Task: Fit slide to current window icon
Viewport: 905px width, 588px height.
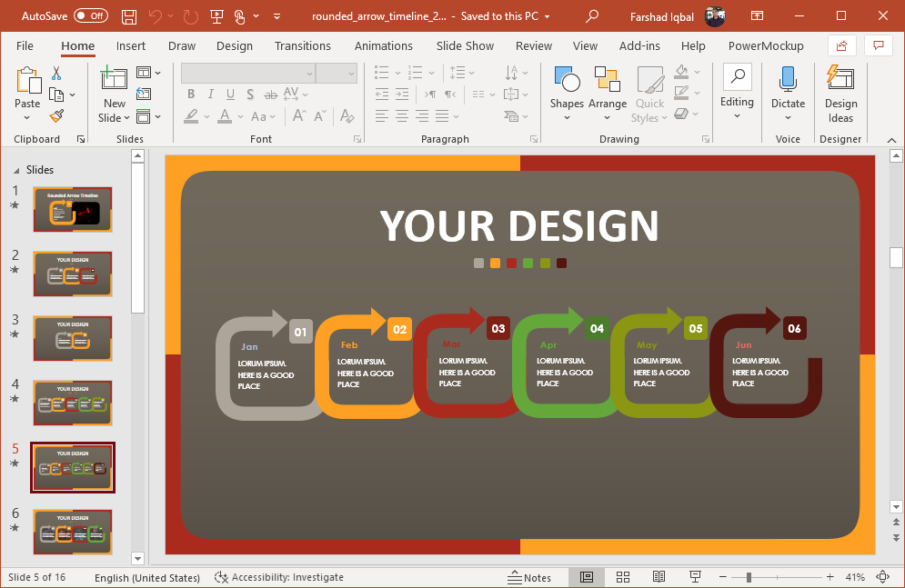Action: point(882,577)
